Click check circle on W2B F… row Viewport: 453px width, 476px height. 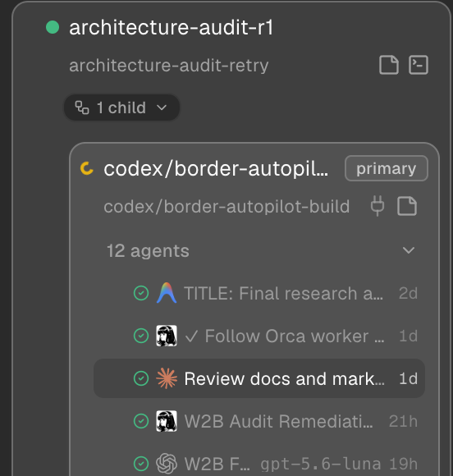[141, 464]
